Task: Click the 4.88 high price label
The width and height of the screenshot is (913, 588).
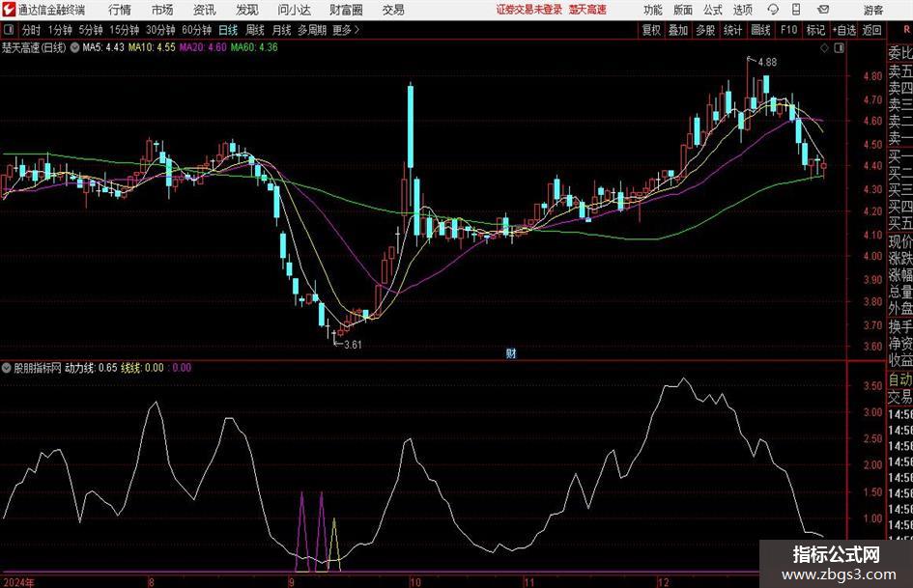Action: [767, 63]
